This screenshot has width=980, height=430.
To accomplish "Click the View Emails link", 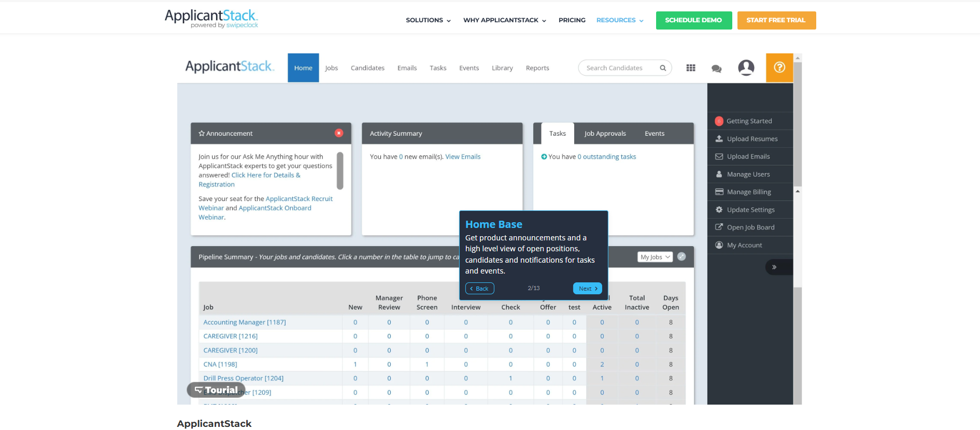I will [463, 157].
